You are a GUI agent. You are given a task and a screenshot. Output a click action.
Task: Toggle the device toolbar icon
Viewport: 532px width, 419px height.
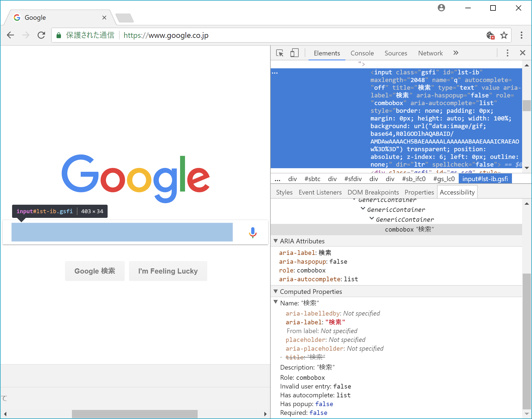point(294,53)
